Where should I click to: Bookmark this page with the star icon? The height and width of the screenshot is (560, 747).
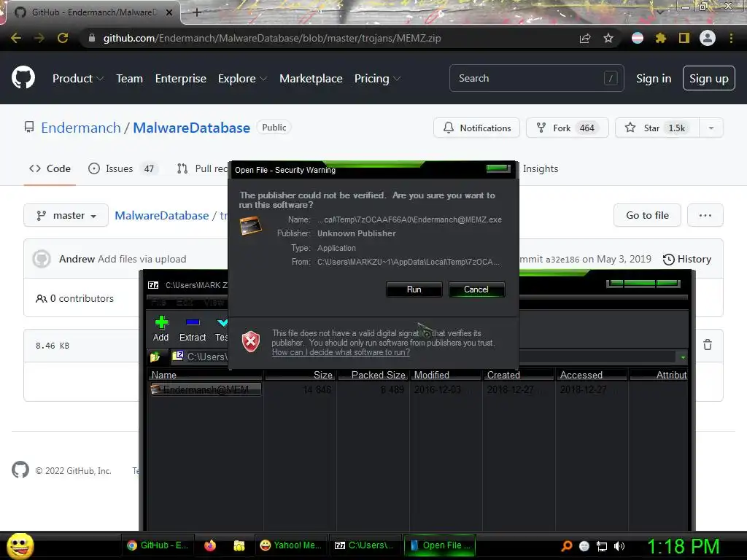click(x=608, y=38)
